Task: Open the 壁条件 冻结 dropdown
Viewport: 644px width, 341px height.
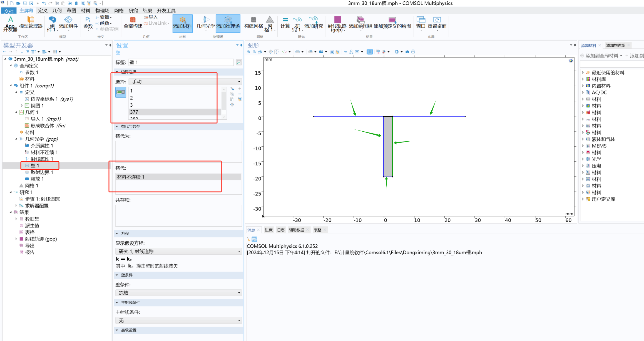Action: tap(178, 293)
